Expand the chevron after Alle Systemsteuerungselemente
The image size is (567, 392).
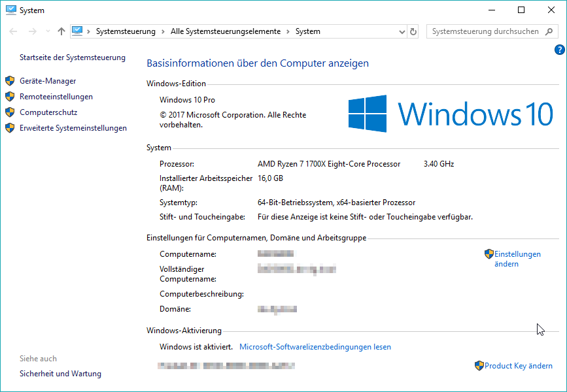(x=288, y=31)
